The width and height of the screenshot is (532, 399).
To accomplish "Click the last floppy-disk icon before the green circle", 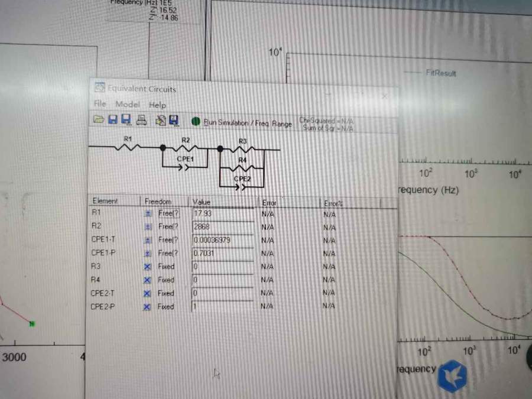I will coord(173,121).
